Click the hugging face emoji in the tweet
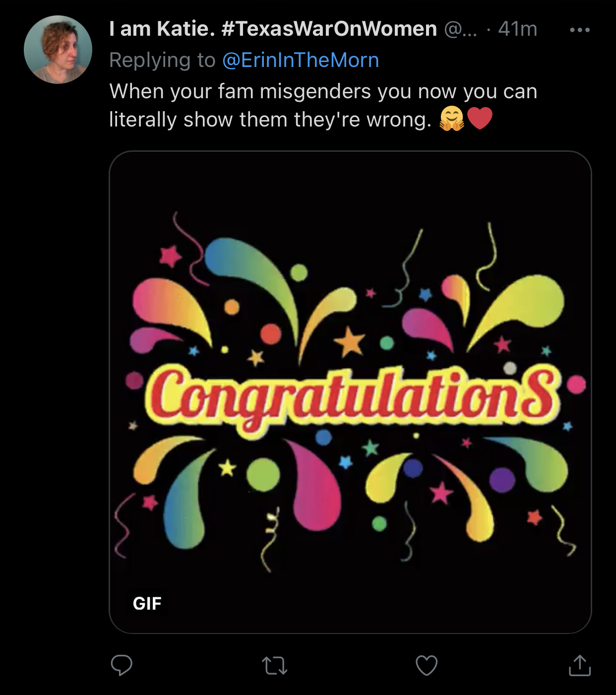616x695 pixels. (451, 120)
